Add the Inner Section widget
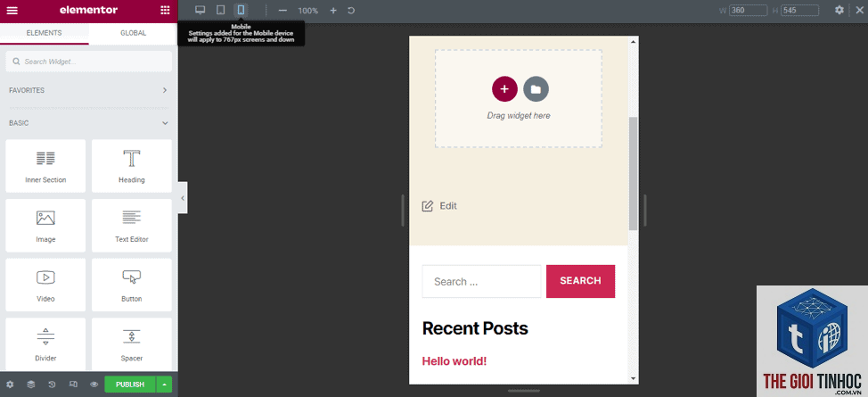 point(45,166)
